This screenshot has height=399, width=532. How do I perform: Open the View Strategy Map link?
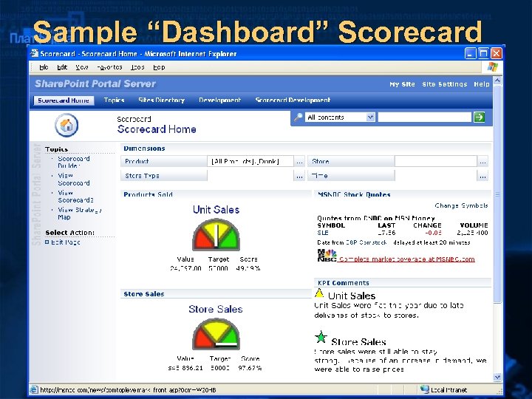[79, 214]
